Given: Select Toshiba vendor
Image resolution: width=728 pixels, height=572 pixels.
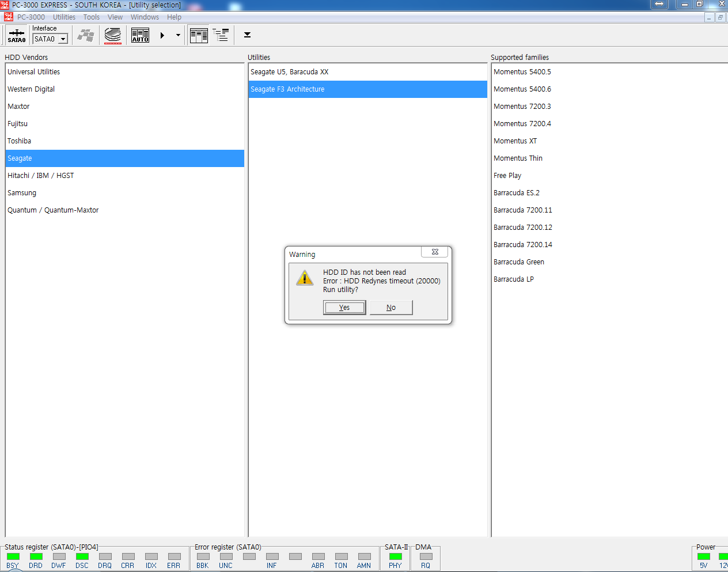Looking at the screenshot, I should pyautogui.click(x=125, y=141).
